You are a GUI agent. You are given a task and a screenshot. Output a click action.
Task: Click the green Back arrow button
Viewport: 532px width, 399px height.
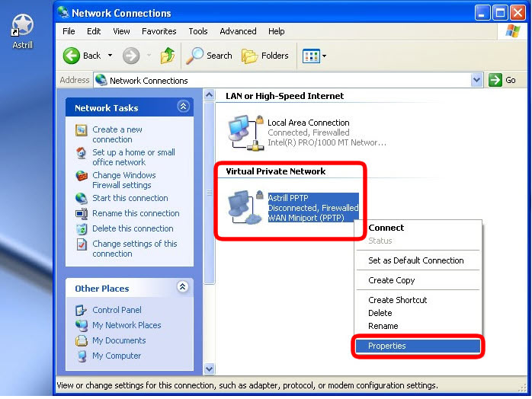71,56
